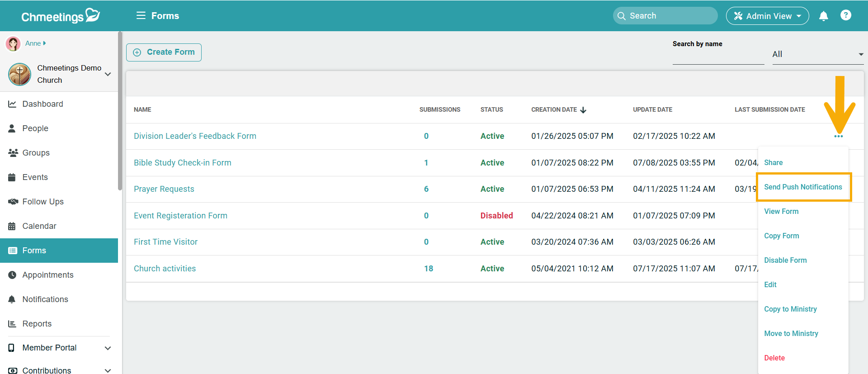Screen dimensions: 868x374
Task: Select View Form in the menu
Action: (781, 211)
